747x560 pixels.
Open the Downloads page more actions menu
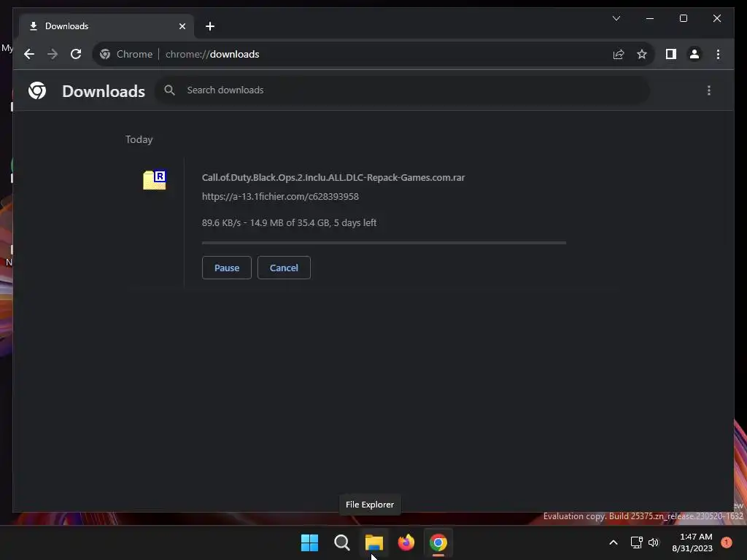point(709,90)
